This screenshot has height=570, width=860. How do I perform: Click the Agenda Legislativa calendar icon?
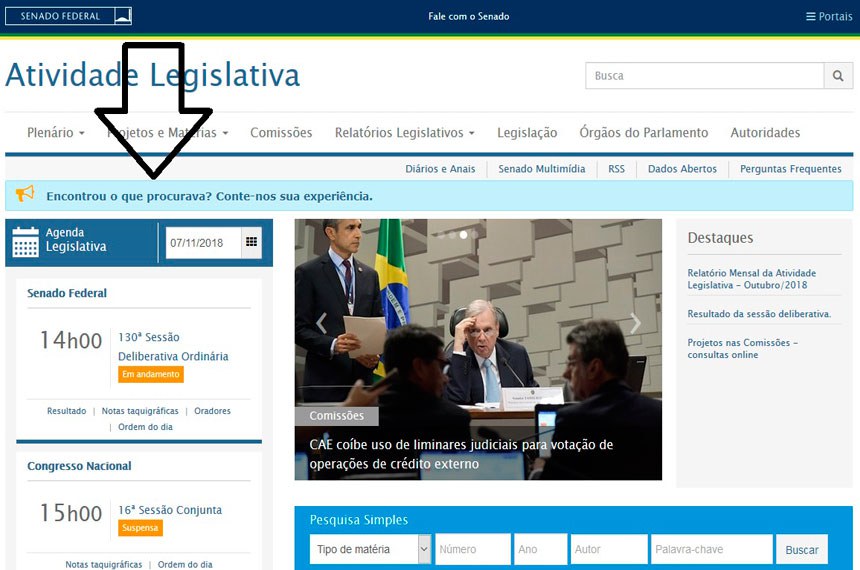[26, 242]
